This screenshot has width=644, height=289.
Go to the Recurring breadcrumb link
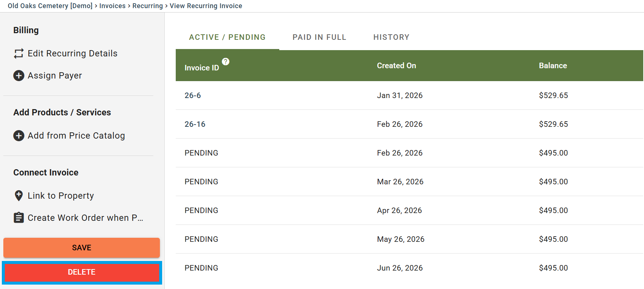tap(147, 6)
